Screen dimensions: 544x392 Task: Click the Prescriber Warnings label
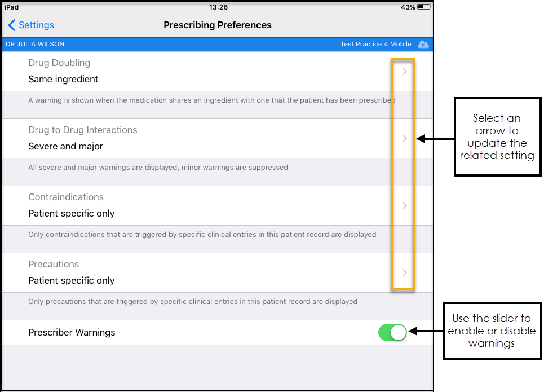tap(72, 332)
